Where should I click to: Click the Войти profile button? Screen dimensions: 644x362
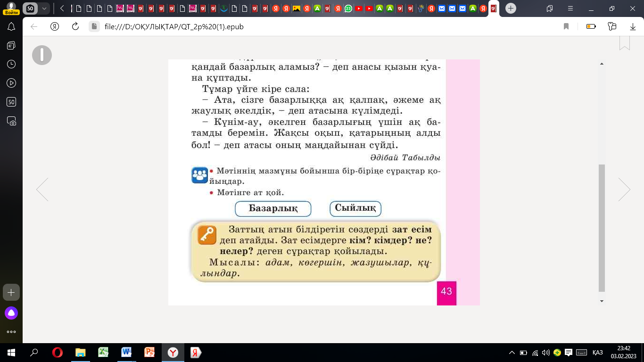tap(11, 8)
